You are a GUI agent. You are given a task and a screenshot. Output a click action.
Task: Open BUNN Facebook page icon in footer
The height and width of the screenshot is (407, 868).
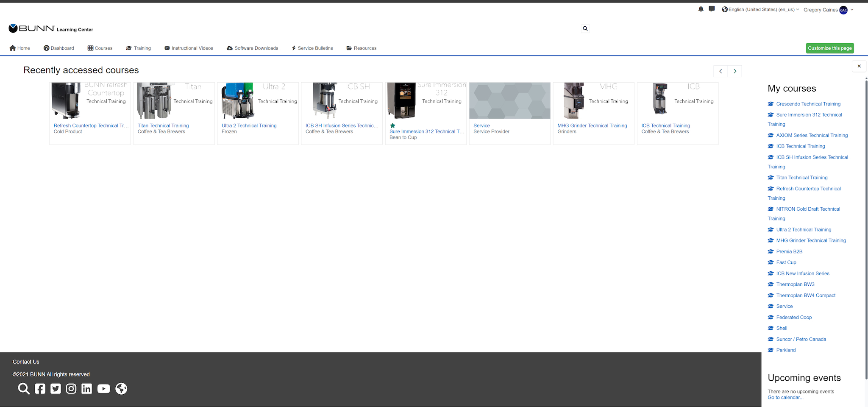[x=40, y=389]
